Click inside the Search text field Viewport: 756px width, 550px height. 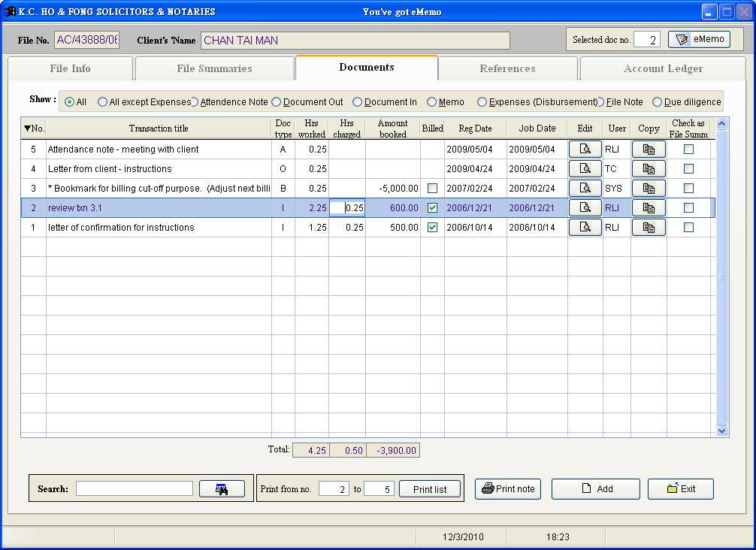135,489
